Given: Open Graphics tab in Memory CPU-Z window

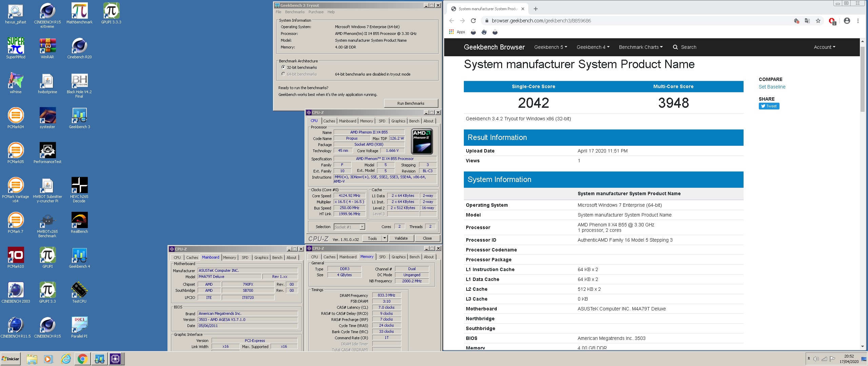Looking at the screenshot, I should [398, 257].
